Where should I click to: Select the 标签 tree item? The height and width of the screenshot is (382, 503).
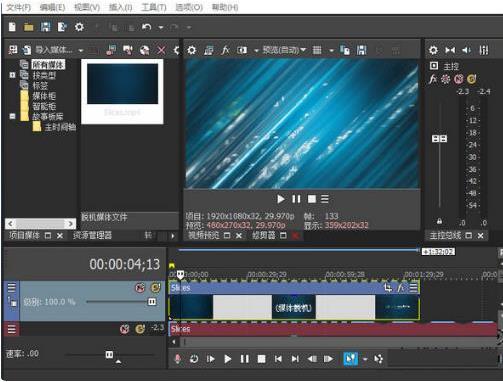(x=40, y=86)
